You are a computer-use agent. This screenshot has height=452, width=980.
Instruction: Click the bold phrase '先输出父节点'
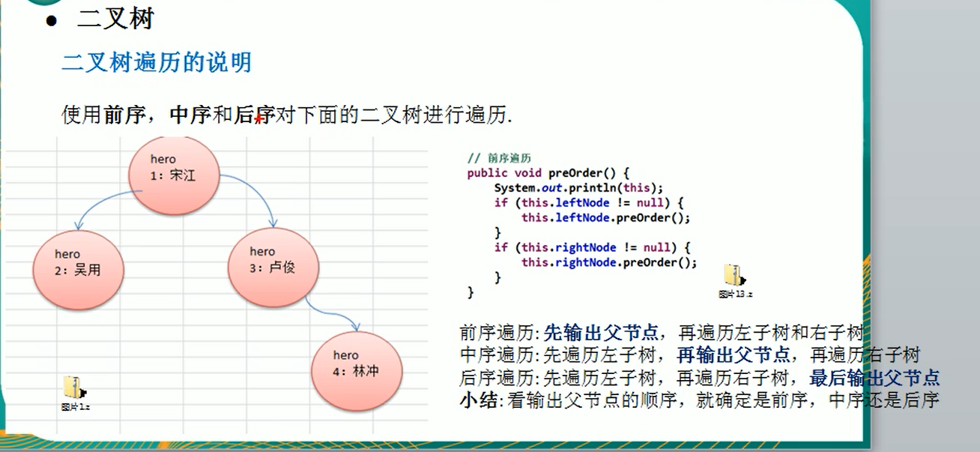click(602, 332)
